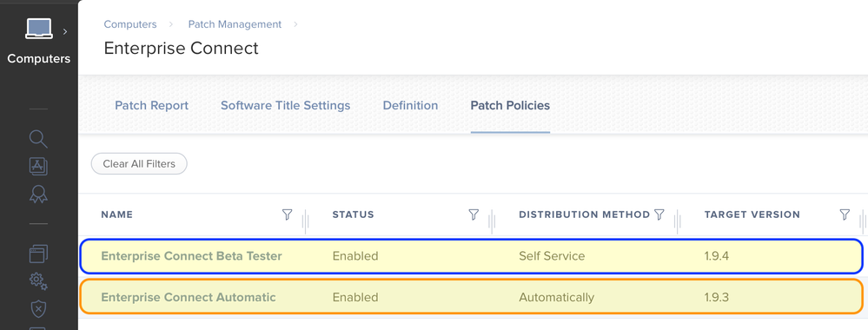Image resolution: width=868 pixels, height=330 pixels.
Task: Open Enterprise Connect Beta Tester policy
Action: [x=191, y=256]
